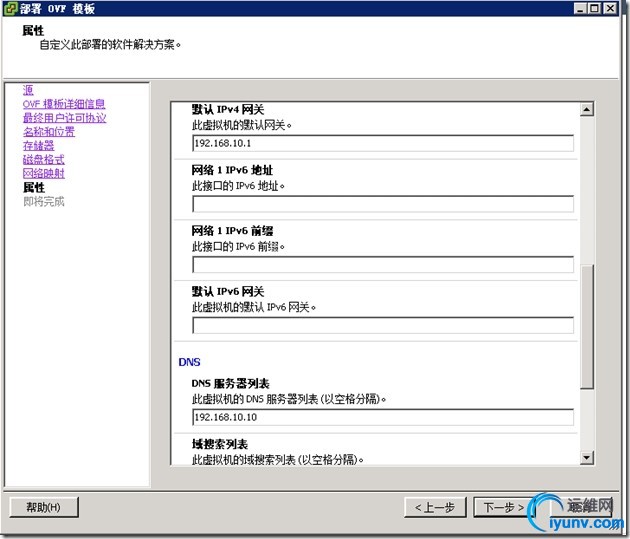This screenshot has height=539, width=630.
Task: Click the scrollbar down arrow in properties list
Action: coord(587,457)
